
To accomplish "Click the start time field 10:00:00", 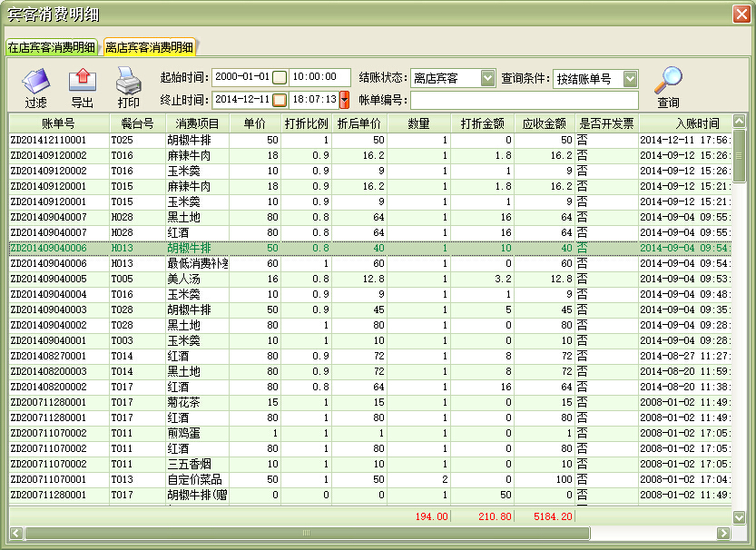I will point(319,78).
